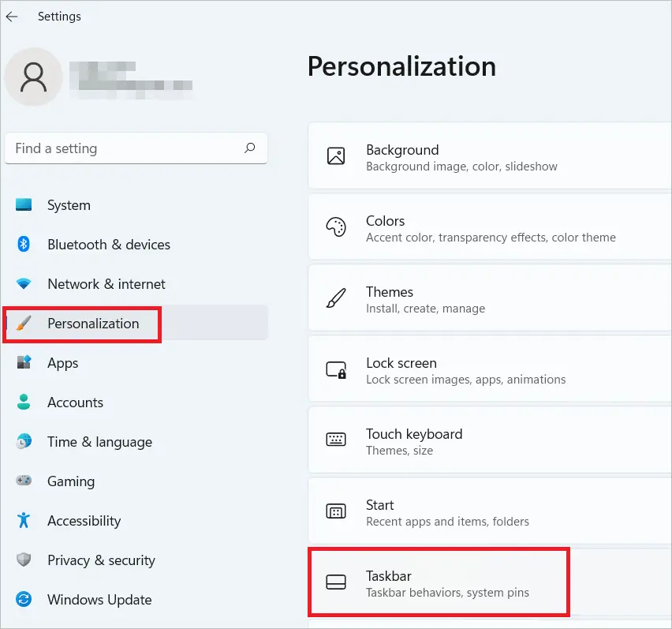
Task: Select the Windows Update icon
Action: [24, 600]
